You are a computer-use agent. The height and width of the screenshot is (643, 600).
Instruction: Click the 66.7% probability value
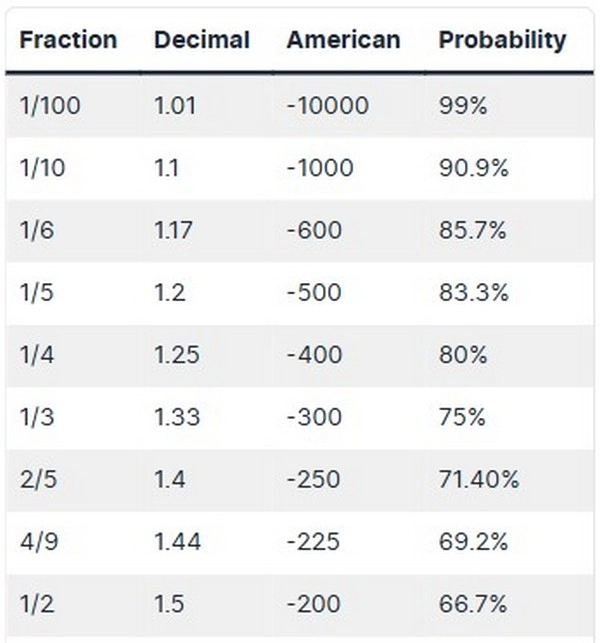click(473, 604)
